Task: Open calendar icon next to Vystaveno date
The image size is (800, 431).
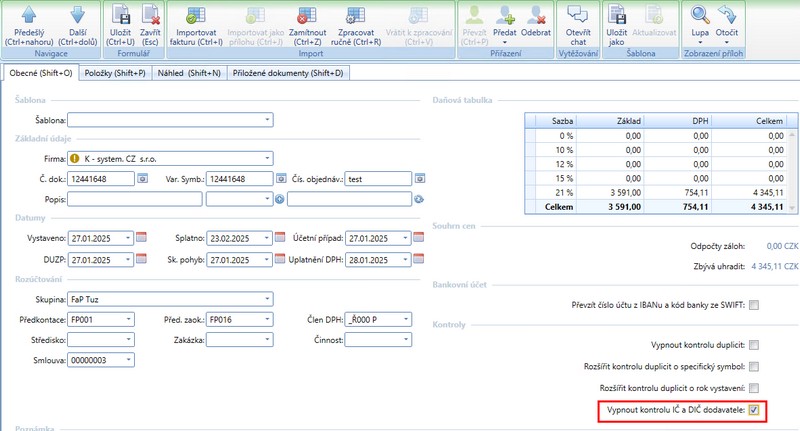Action: click(141, 238)
